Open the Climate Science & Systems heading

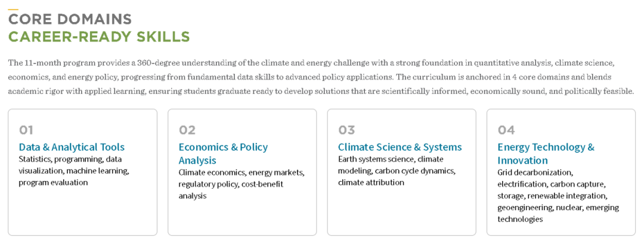click(x=400, y=147)
